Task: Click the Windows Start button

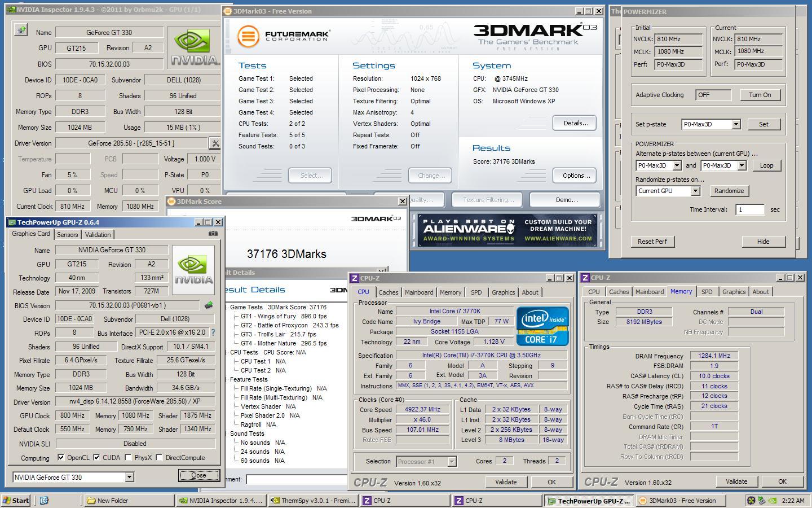Action: (16, 500)
